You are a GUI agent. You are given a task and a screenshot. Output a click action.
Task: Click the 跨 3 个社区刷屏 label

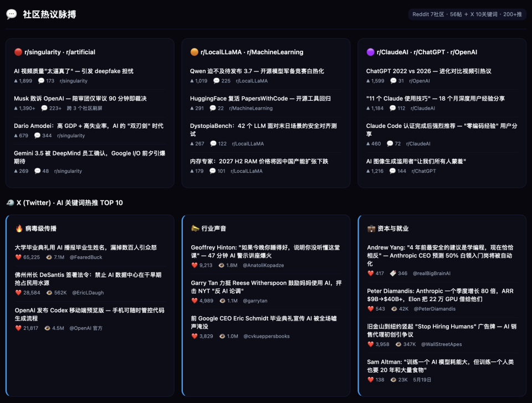point(84,108)
